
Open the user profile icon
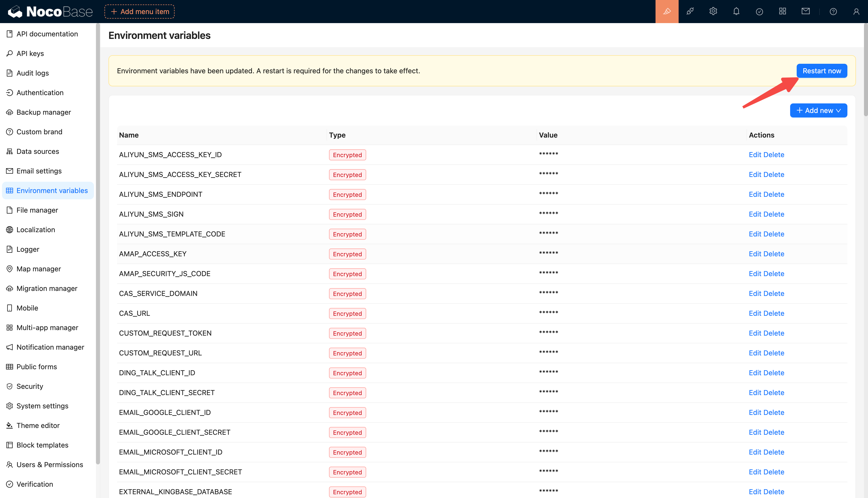coord(856,12)
